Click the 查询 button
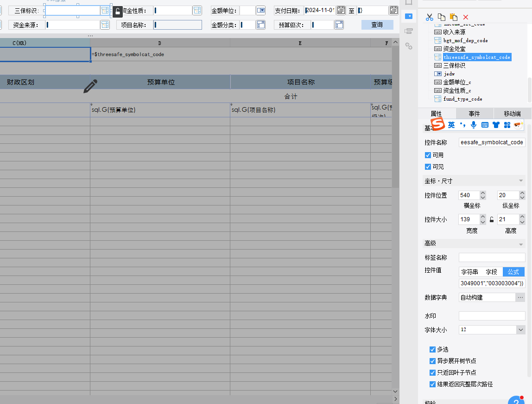 click(x=377, y=25)
